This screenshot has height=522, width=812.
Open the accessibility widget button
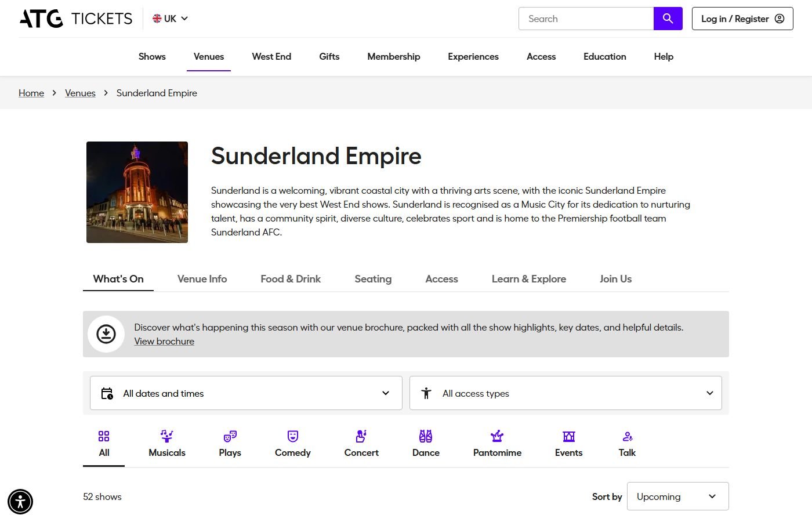pos(20,502)
